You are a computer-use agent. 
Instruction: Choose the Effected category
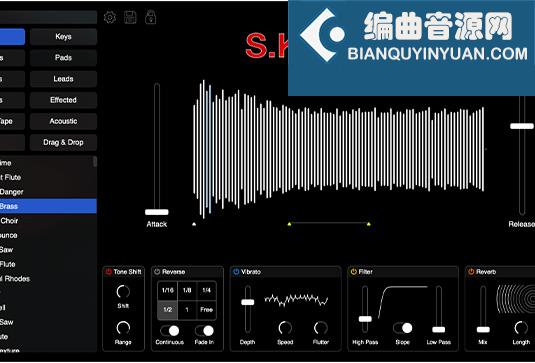tap(63, 100)
